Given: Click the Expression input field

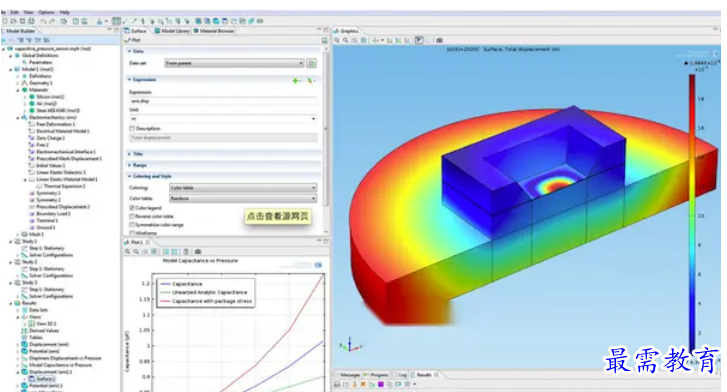Looking at the screenshot, I should [x=223, y=101].
